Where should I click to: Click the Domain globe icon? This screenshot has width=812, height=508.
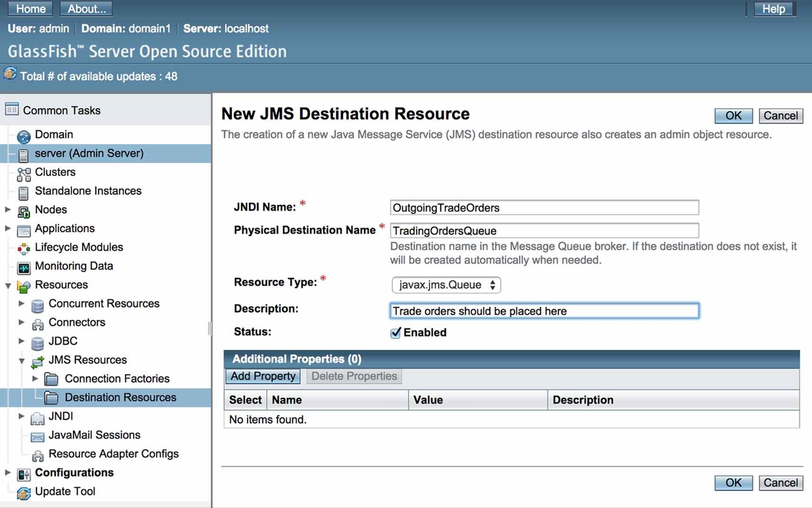point(23,136)
